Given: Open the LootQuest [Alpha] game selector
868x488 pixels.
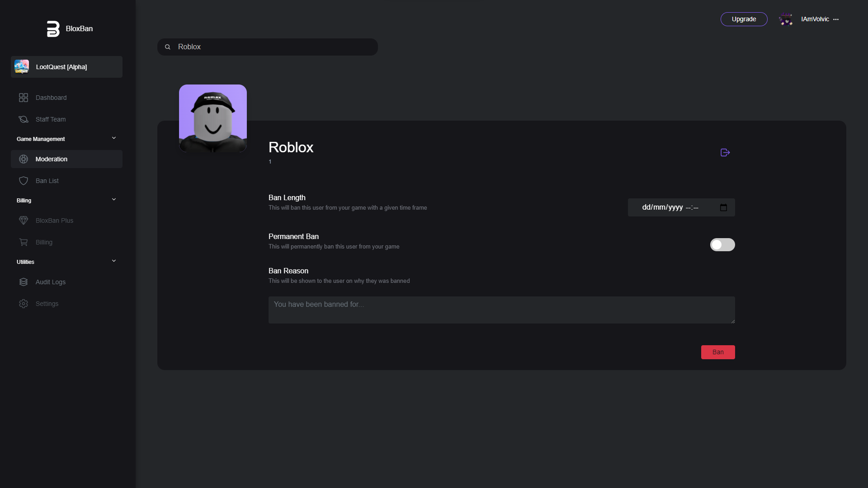Looking at the screenshot, I should 66,67.
